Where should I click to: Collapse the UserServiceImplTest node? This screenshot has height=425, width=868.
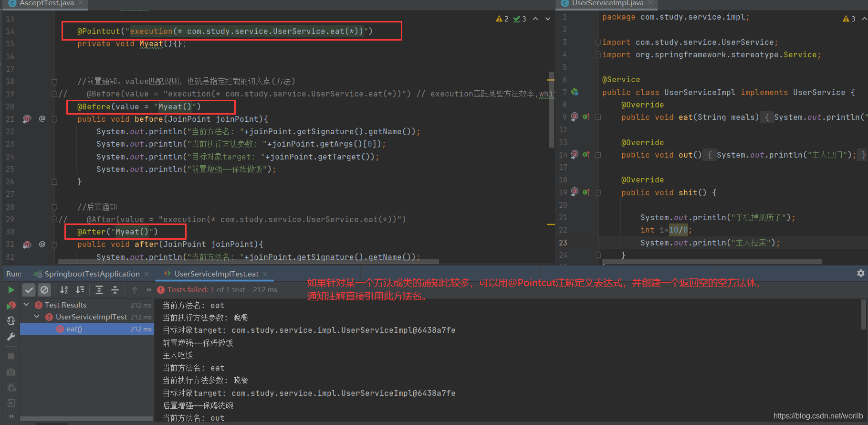tap(37, 317)
